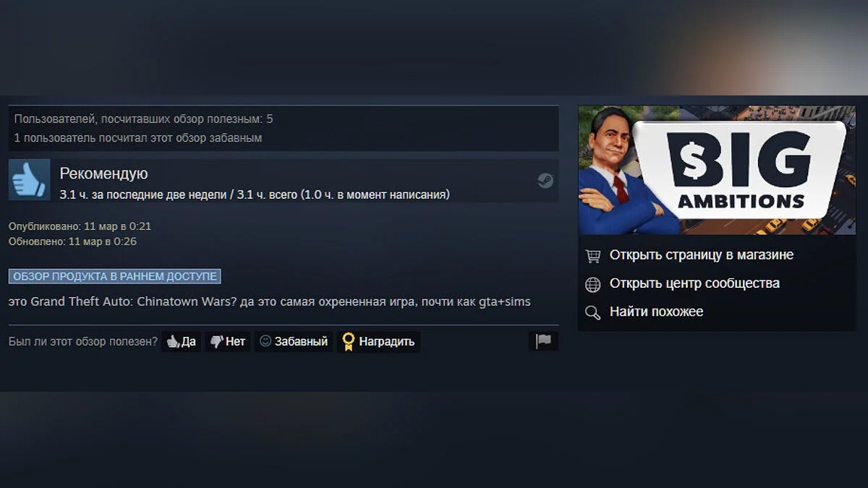Click the blue thumbs-up recommendation icon

point(30,180)
